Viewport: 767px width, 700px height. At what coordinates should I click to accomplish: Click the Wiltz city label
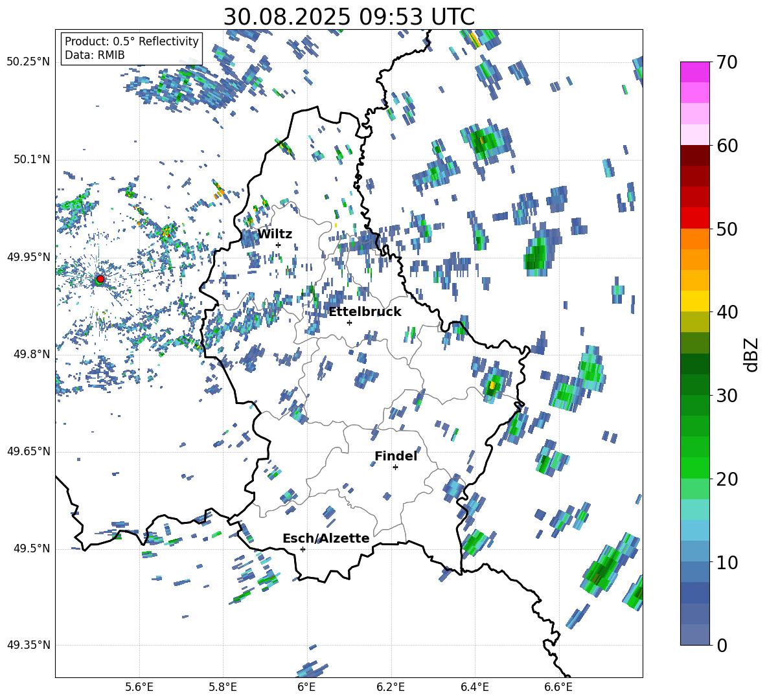(275, 234)
